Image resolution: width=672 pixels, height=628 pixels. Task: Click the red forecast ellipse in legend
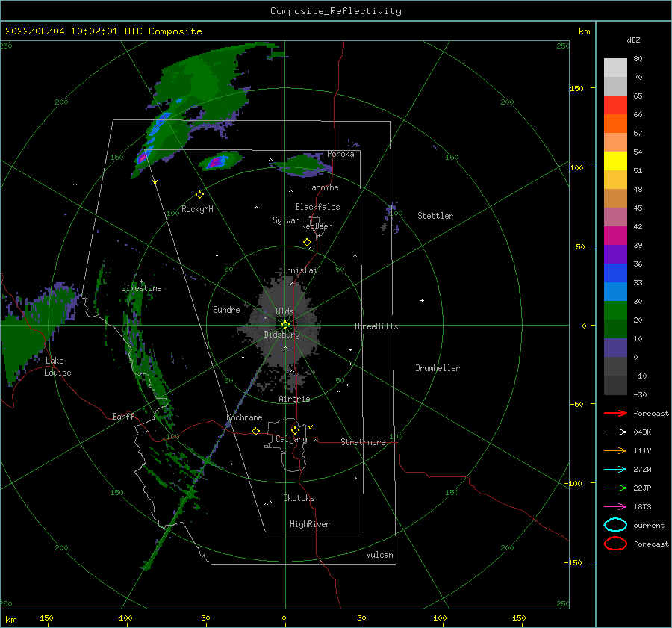click(x=615, y=544)
